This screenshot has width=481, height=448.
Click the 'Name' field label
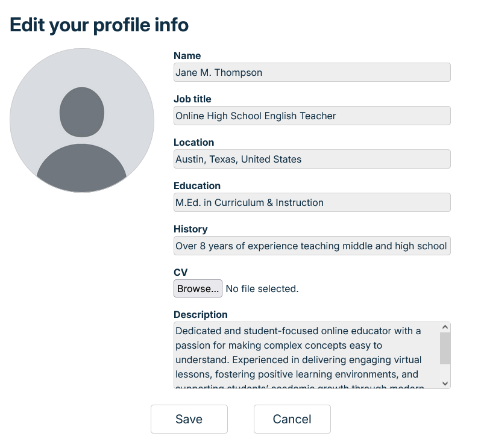187,55
